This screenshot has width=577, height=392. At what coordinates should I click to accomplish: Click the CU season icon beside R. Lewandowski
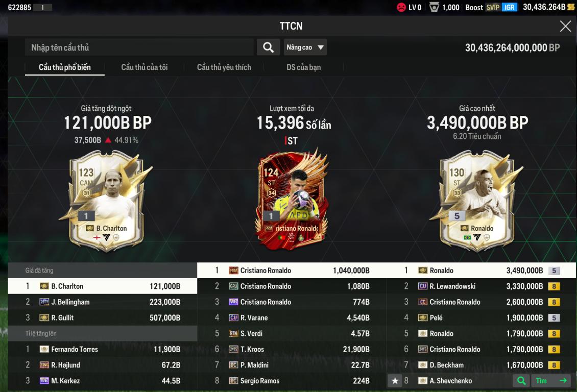(x=422, y=286)
